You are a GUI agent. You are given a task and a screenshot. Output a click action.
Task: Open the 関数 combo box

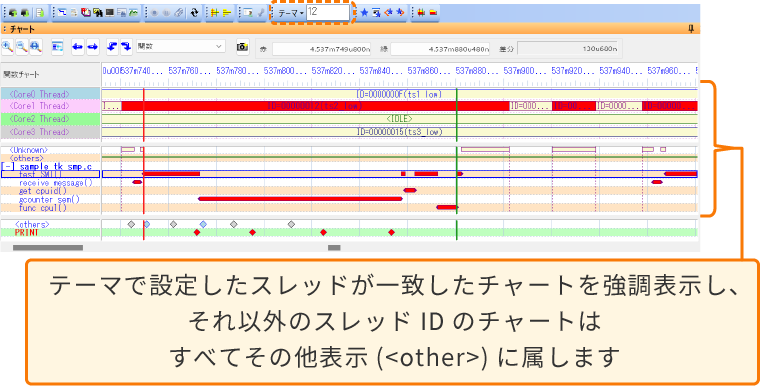click(180, 47)
